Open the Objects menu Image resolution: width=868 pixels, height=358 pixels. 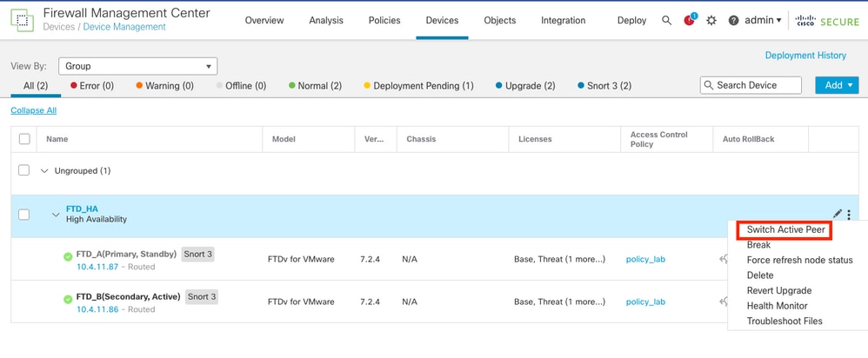[500, 21]
